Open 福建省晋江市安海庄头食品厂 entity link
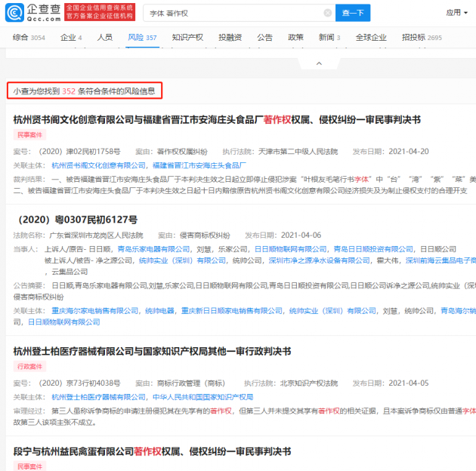476x471 pixels. pyautogui.click(x=199, y=165)
